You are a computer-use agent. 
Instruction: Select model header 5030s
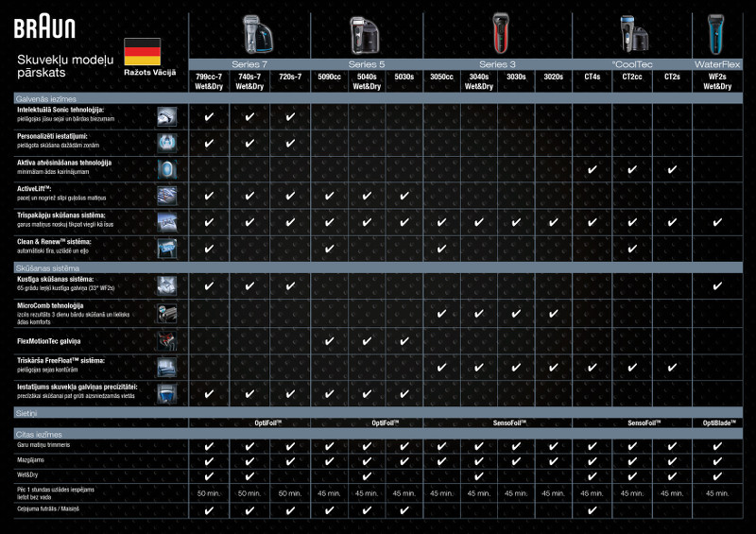[x=404, y=77]
